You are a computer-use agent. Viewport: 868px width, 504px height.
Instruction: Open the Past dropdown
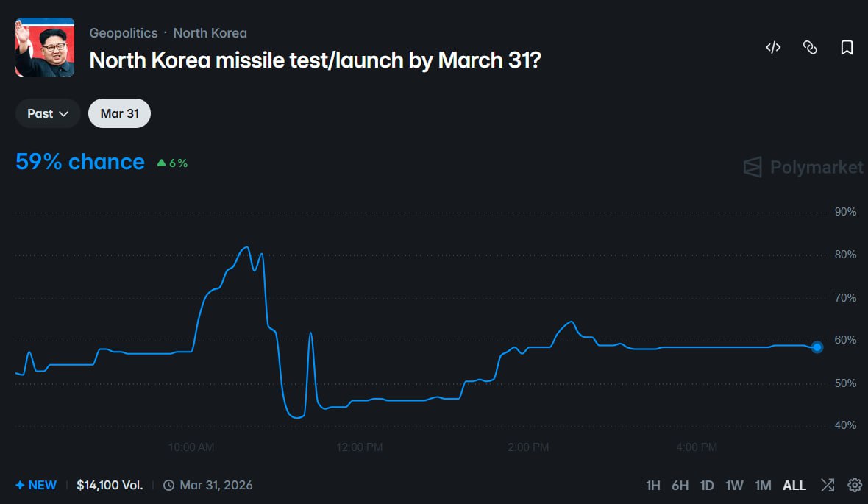click(x=48, y=113)
